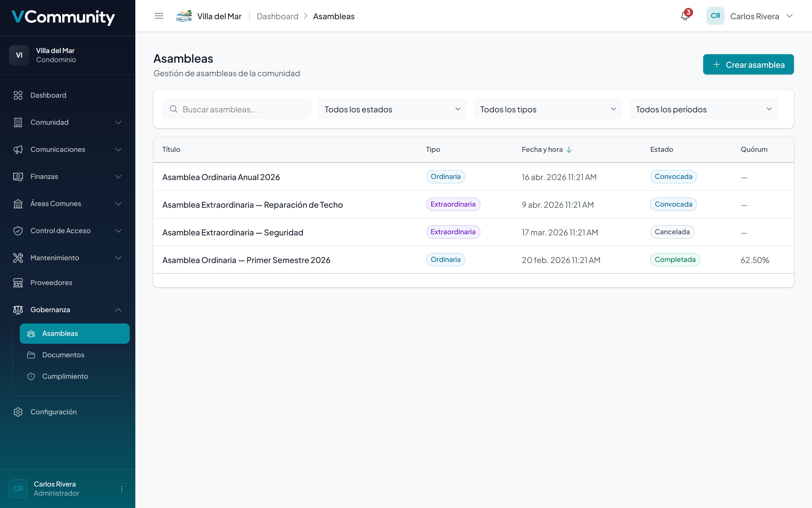Click the Villa del Mar logo
Image resolution: width=812 pixels, height=508 pixels.
184,16
